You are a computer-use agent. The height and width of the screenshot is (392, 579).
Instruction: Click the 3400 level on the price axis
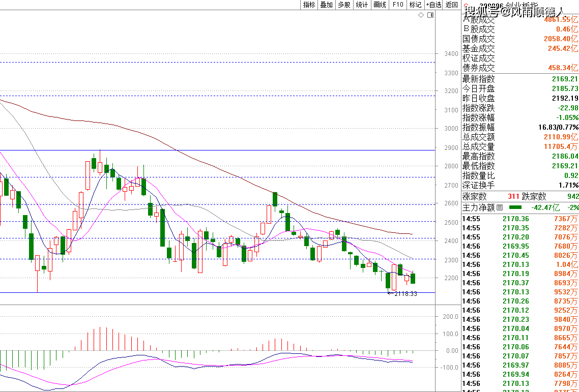(451, 54)
